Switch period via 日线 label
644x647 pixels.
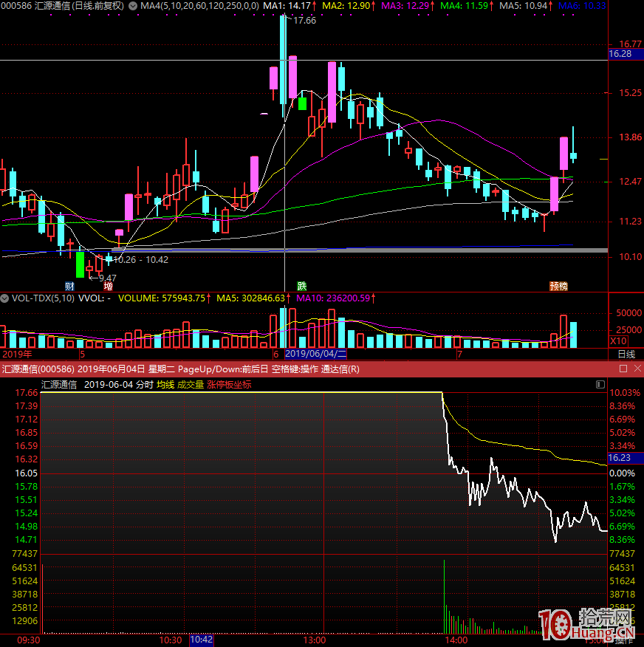(x=626, y=354)
